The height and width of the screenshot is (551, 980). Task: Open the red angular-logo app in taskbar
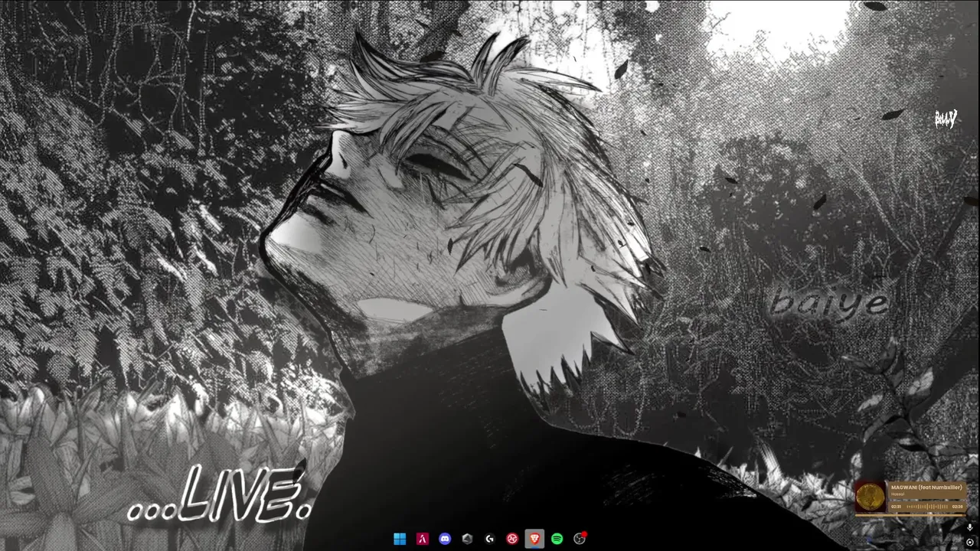422,539
